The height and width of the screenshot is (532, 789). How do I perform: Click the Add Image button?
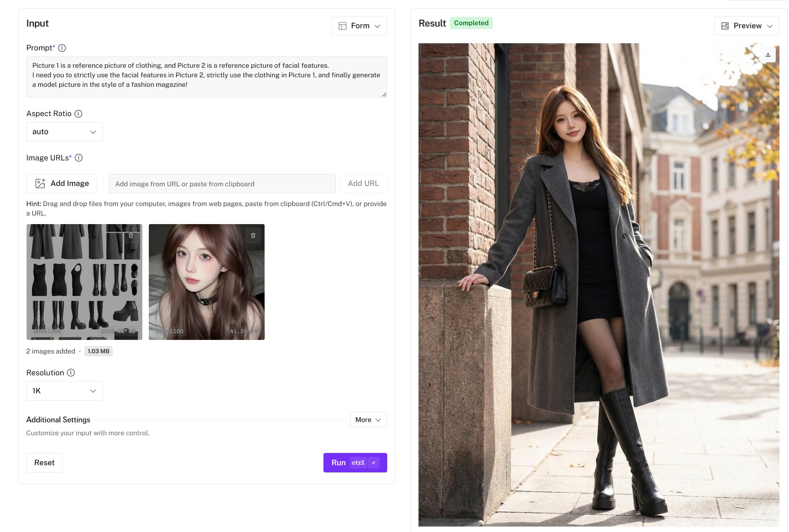click(x=62, y=184)
